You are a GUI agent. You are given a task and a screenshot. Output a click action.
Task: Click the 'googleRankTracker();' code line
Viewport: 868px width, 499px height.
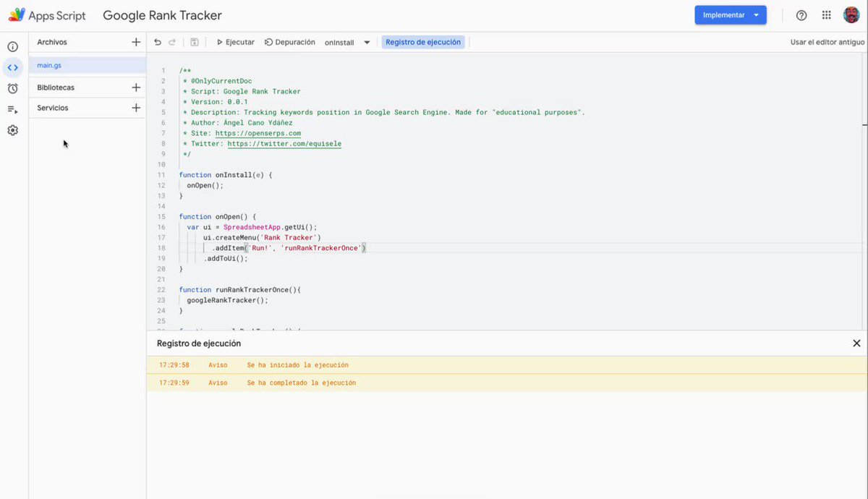point(227,300)
